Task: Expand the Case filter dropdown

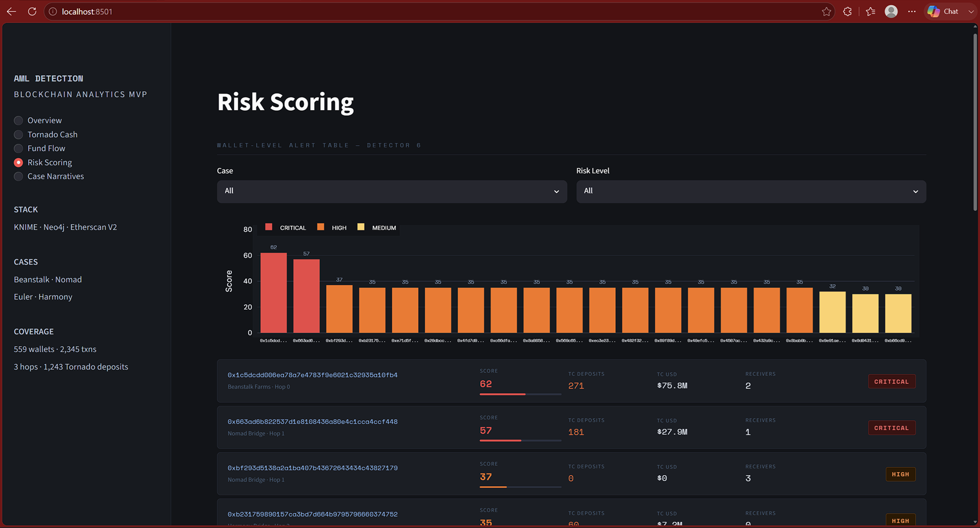Action: 392,191
